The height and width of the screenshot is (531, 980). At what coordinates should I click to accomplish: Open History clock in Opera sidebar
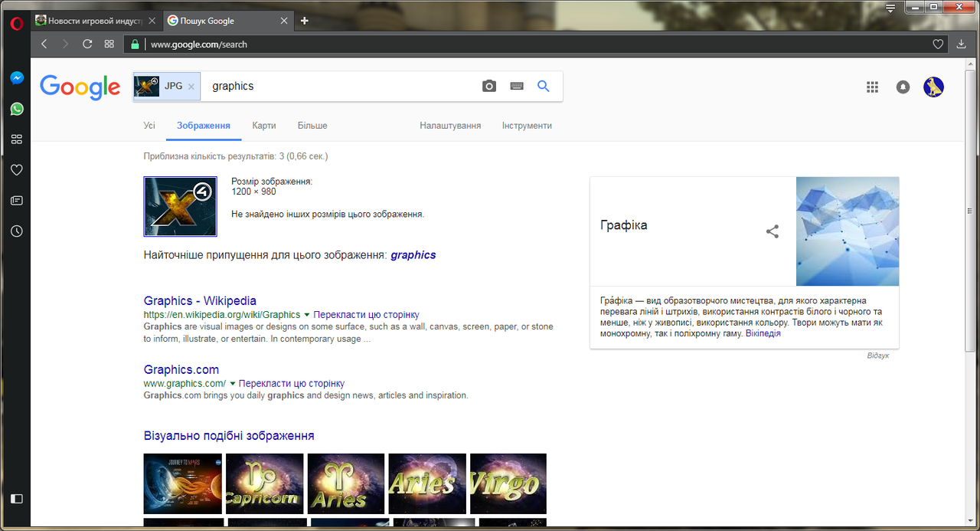(x=16, y=231)
